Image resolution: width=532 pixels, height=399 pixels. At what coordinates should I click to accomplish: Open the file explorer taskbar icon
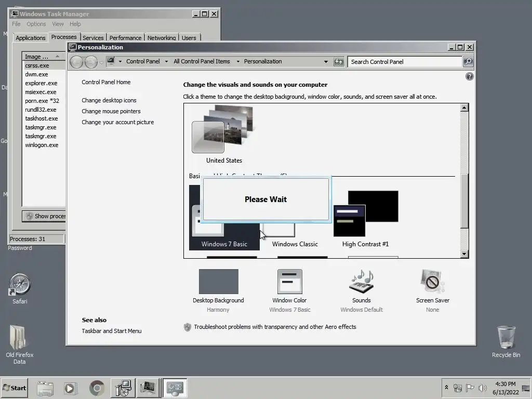tap(45, 388)
